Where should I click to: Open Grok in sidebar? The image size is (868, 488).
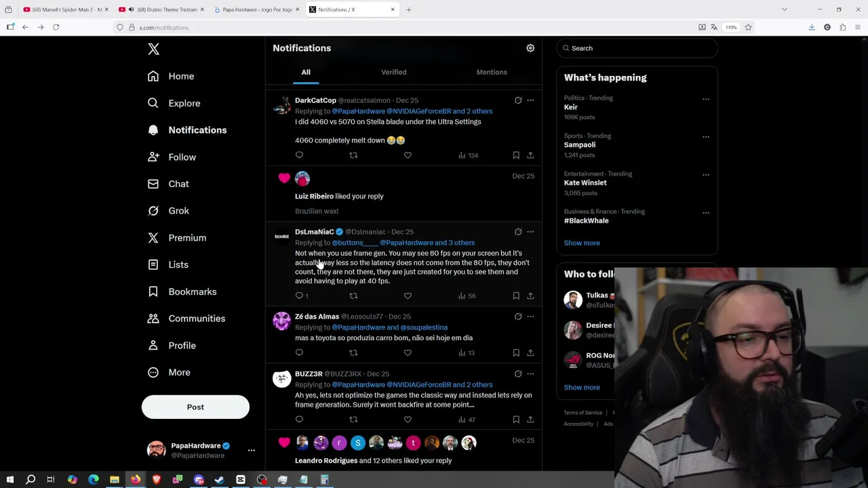(170, 211)
